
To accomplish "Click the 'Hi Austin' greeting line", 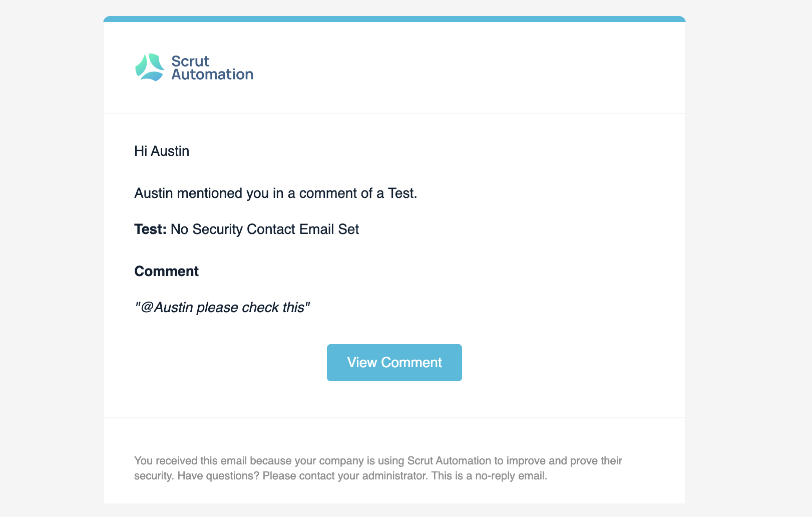I will pyautogui.click(x=162, y=151).
